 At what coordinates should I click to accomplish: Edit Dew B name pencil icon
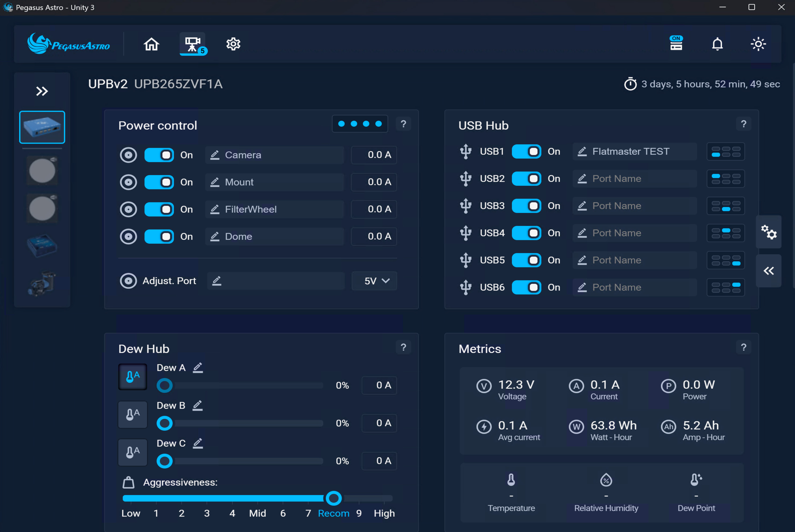[x=197, y=405]
